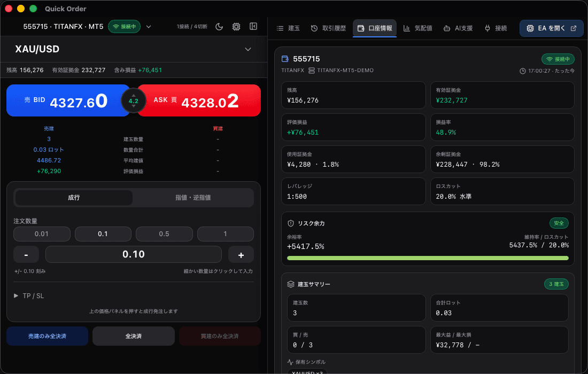Click the server icon next to TITANFX-MT5-DEMO
Viewport: 588px width, 374px height.
(311, 71)
